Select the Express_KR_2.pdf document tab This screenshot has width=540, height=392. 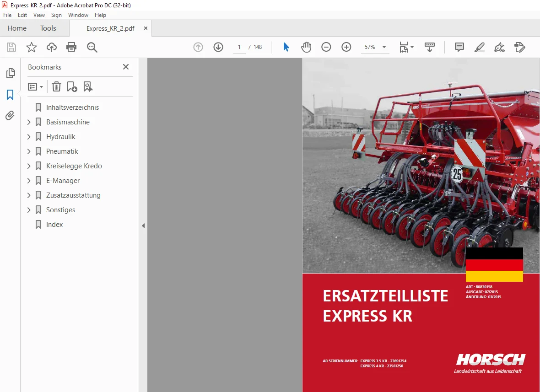(111, 28)
